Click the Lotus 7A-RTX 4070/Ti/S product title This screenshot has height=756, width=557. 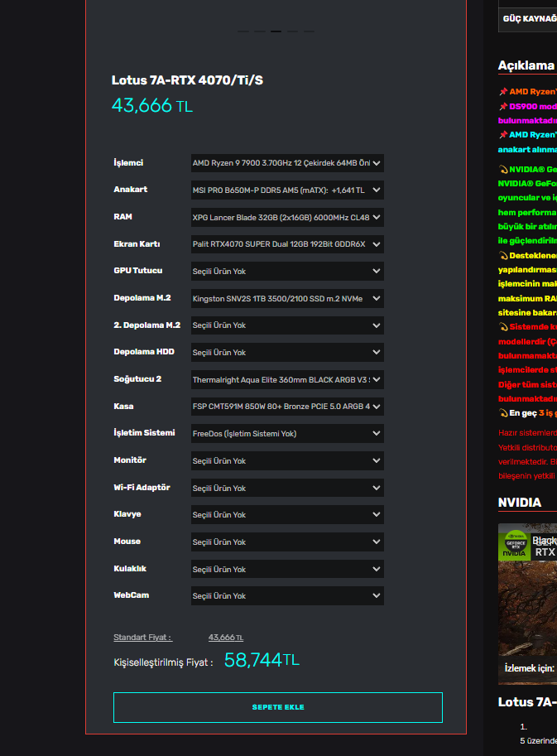pos(187,80)
